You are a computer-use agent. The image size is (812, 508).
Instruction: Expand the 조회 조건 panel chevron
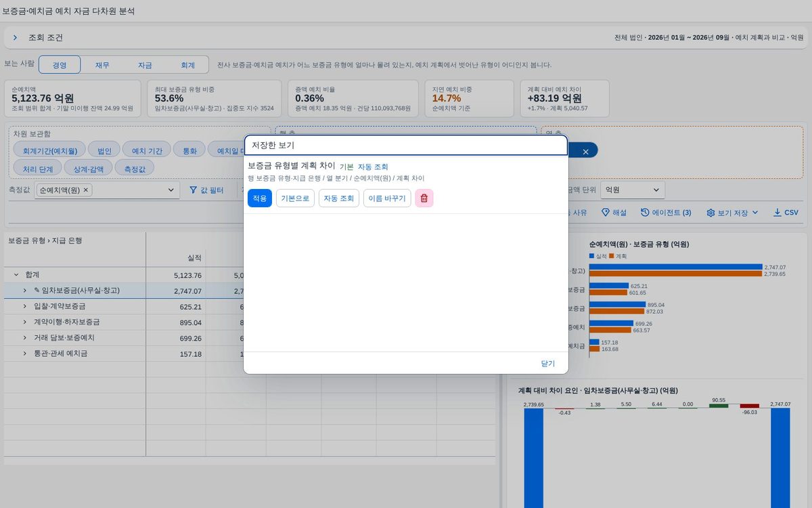point(15,38)
